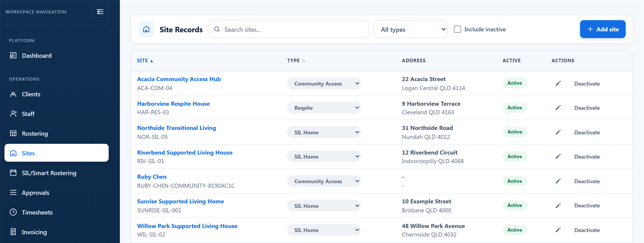Deactivate Willow Park Supported Living House
The width and height of the screenshot is (644, 243).
pos(587,230)
